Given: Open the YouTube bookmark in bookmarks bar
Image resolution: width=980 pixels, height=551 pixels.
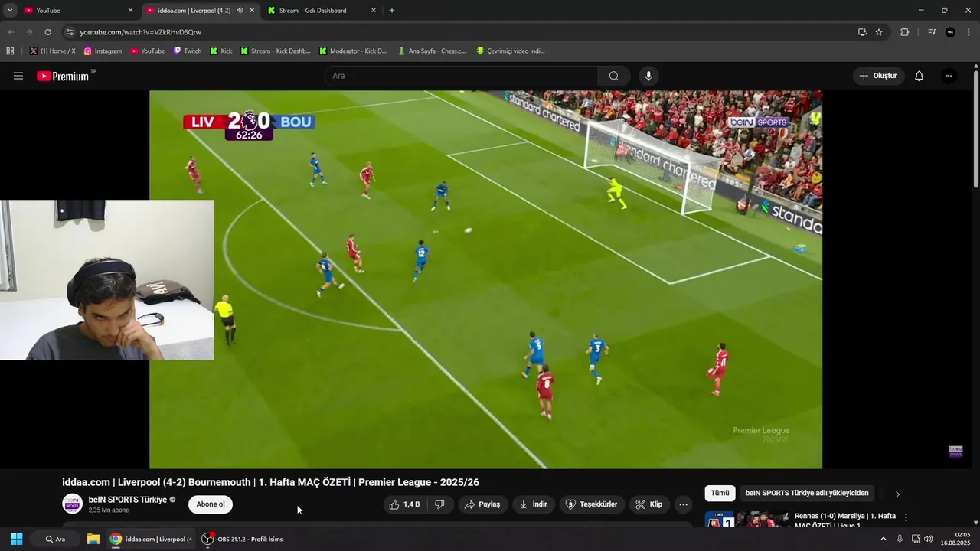Looking at the screenshot, I should (148, 51).
